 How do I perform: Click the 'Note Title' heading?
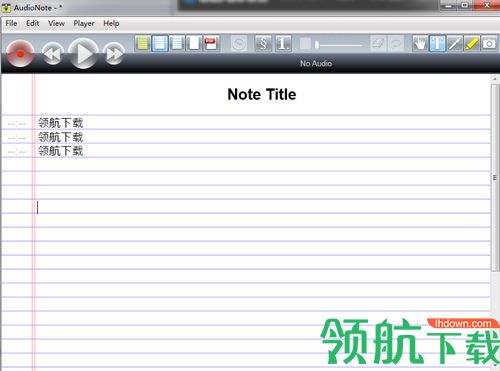262,94
